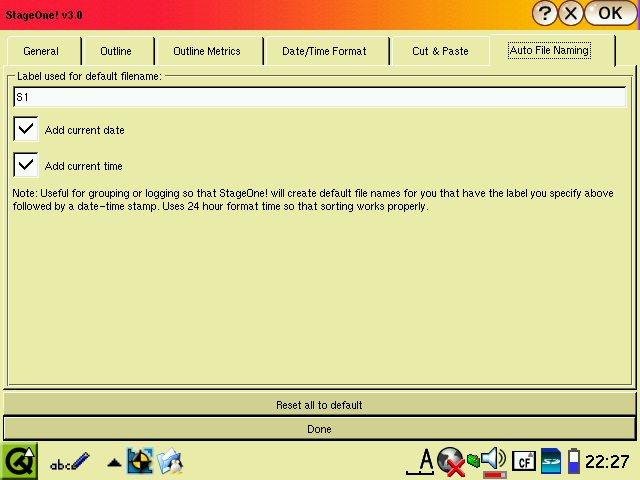
Task: Click the network disconnected globe icon
Action: pos(452,461)
